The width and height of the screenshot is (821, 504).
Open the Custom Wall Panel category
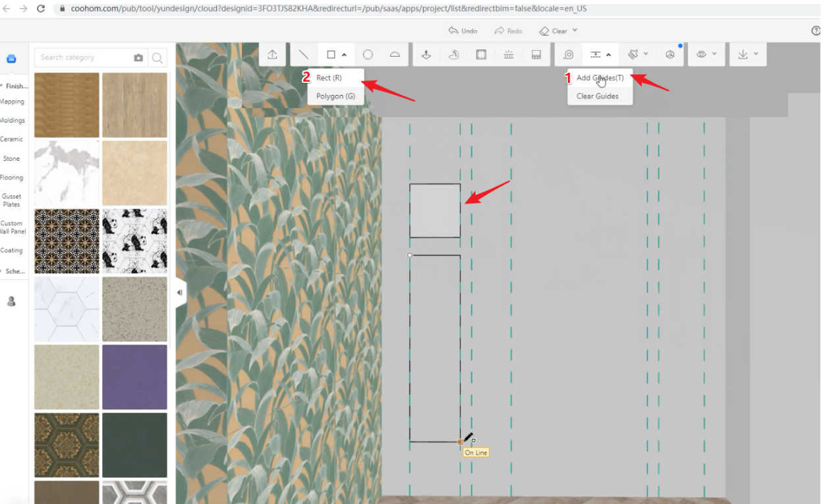point(13,227)
